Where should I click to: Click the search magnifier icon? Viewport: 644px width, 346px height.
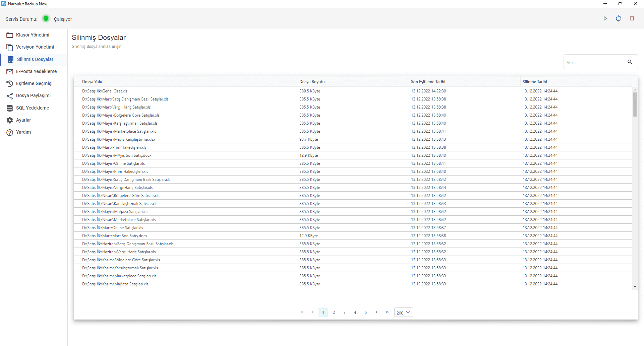(630, 62)
